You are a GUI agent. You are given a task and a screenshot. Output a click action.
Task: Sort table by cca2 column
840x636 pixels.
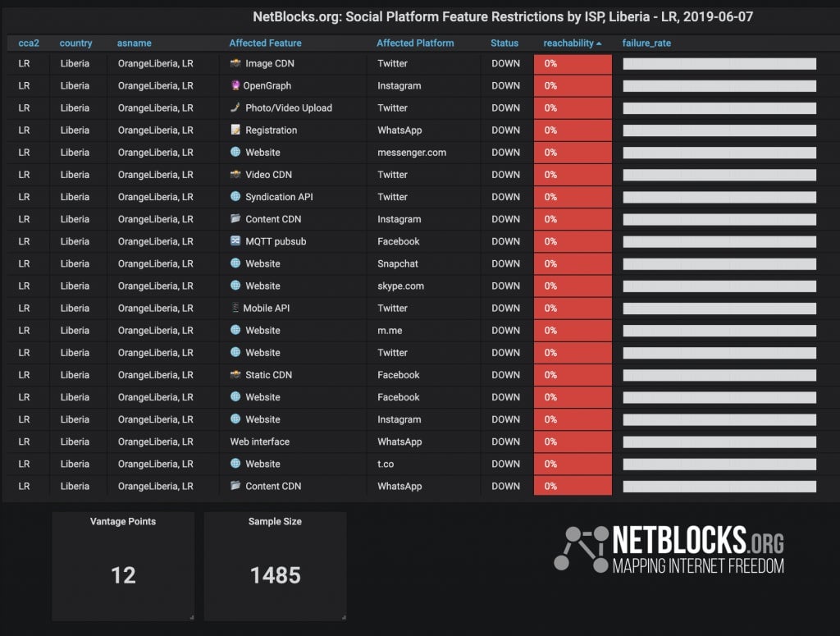pos(29,43)
